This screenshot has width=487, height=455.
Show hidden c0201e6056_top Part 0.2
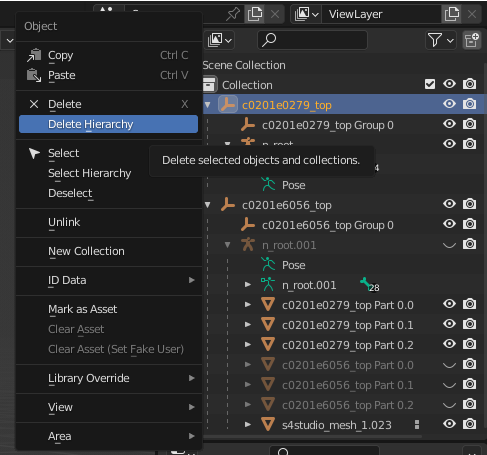click(x=449, y=405)
